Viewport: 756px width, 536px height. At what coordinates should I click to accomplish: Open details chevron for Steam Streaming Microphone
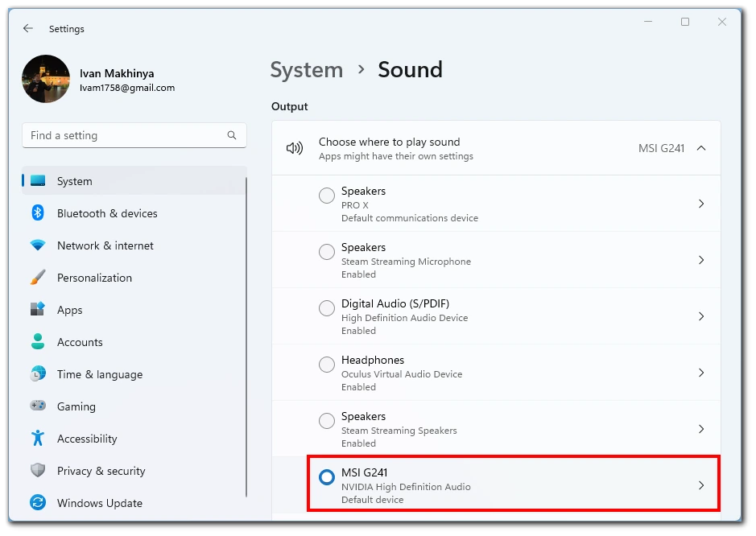[701, 260]
